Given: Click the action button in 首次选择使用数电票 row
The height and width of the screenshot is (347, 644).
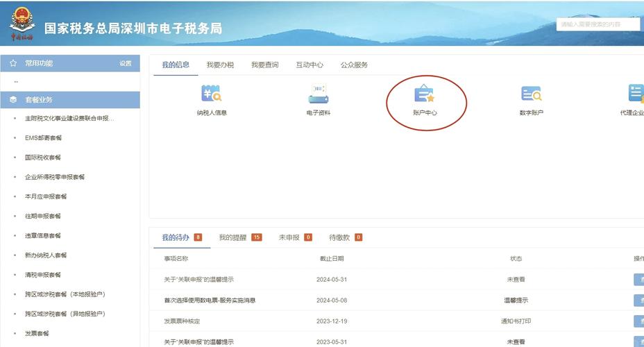Looking at the screenshot, I should pyautogui.click(x=639, y=301).
